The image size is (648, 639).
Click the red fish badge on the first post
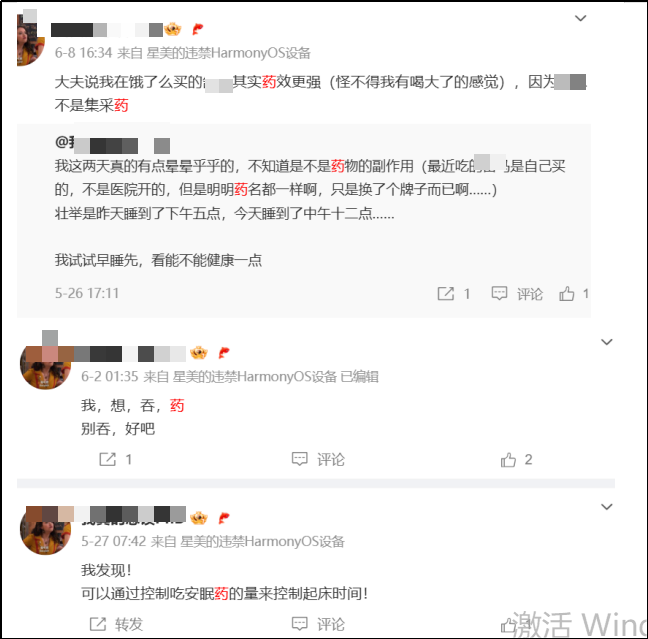pos(198,29)
